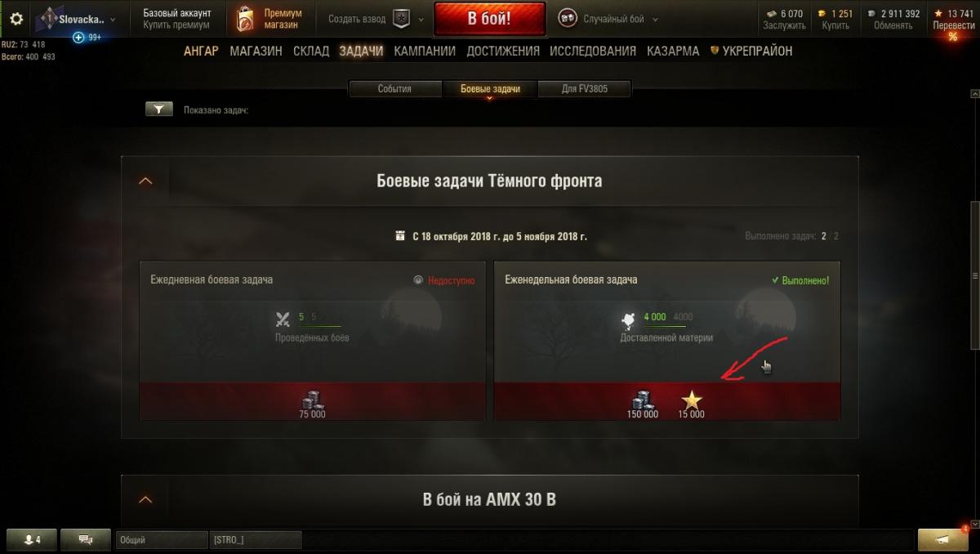Collapse the В бой на AMX 30 B section
Viewport: 980px width, 554px height.
(145, 499)
